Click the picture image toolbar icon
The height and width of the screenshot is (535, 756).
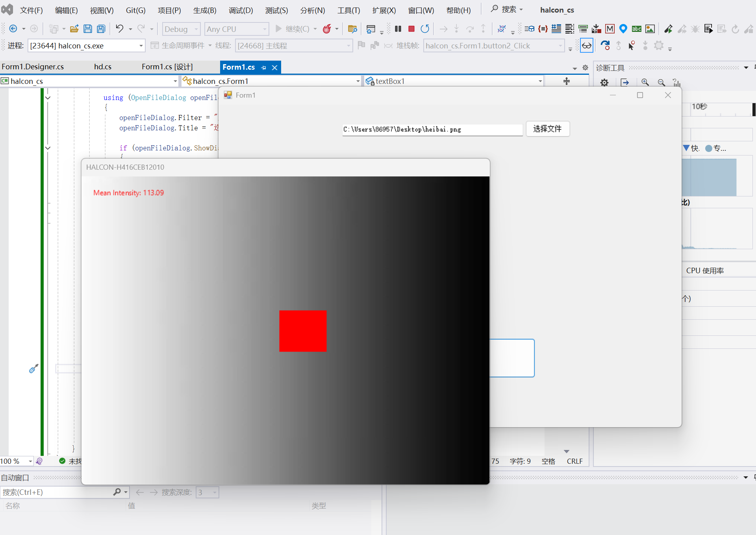click(x=650, y=29)
